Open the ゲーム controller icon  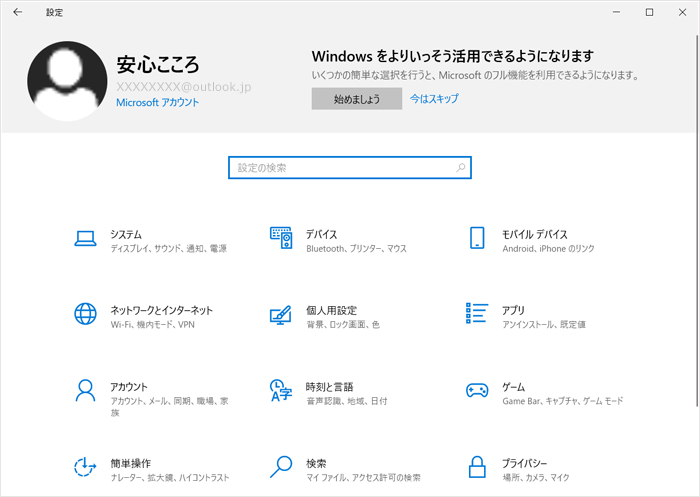(477, 390)
